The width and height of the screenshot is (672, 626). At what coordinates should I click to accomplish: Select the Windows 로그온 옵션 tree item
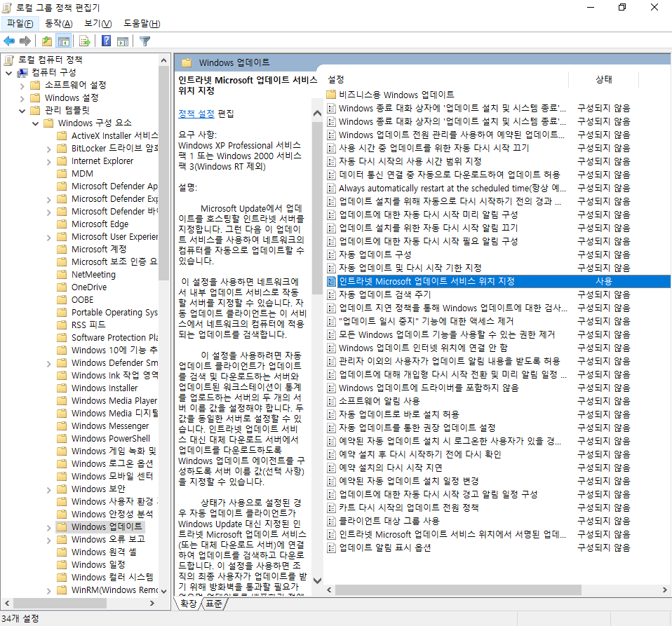pyautogui.click(x=112, y=464)
